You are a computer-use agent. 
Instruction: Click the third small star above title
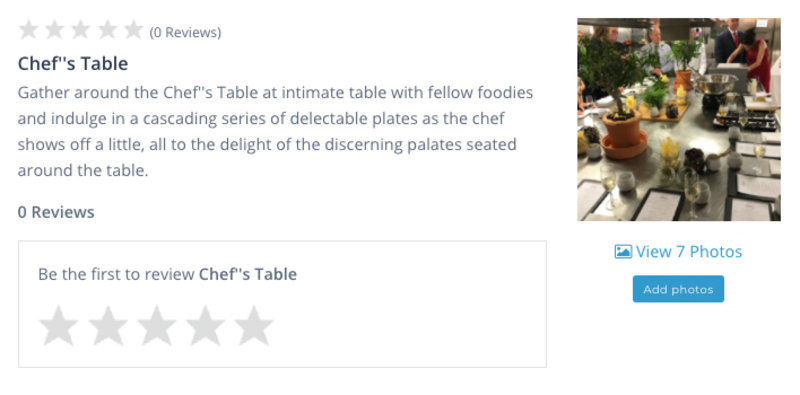tap(81, 30)
